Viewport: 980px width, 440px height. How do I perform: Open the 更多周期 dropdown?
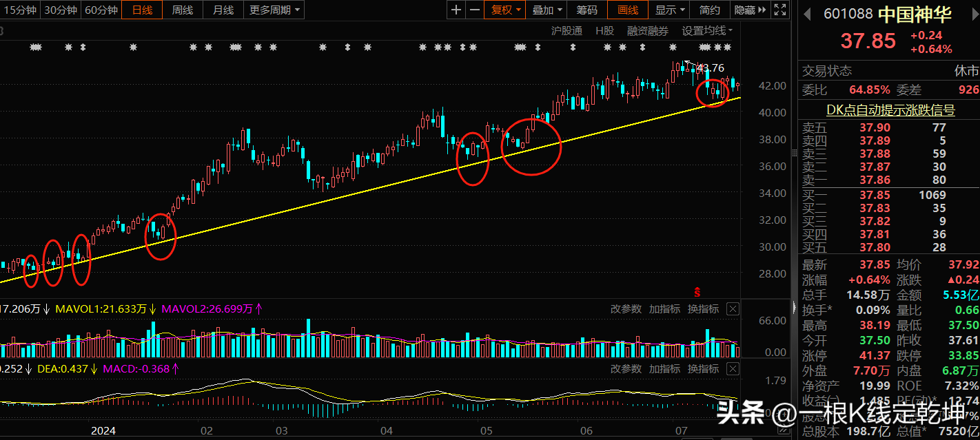[274, 10]
